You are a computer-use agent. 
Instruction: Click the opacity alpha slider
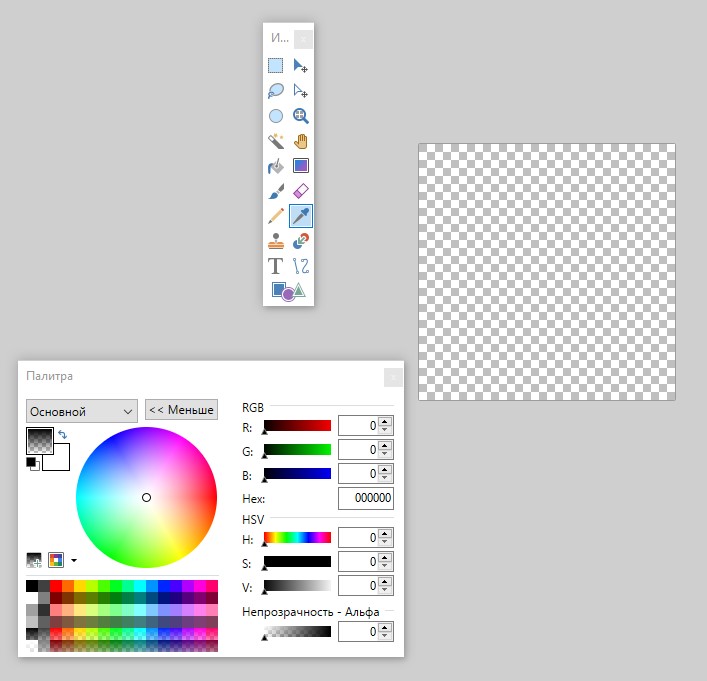(297, 632)
